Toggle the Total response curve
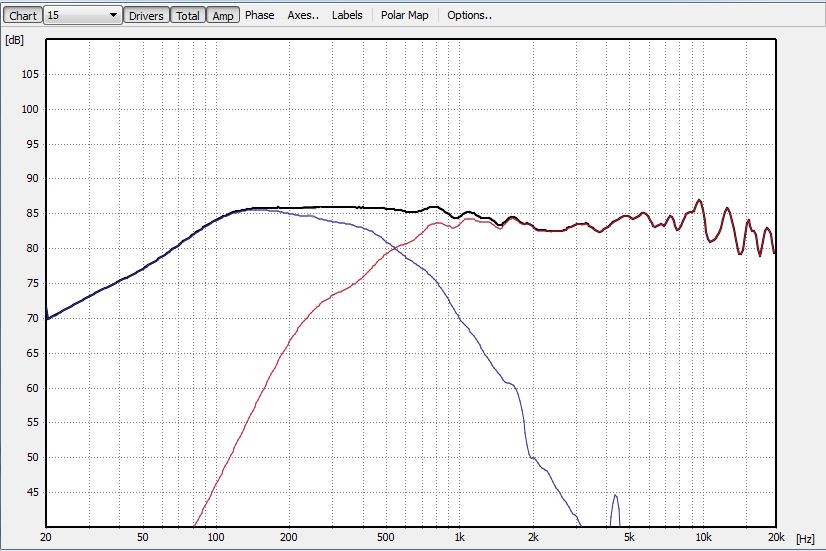This screenshot has width=826, height=551. pyautogui.click(x=187, y=15)
